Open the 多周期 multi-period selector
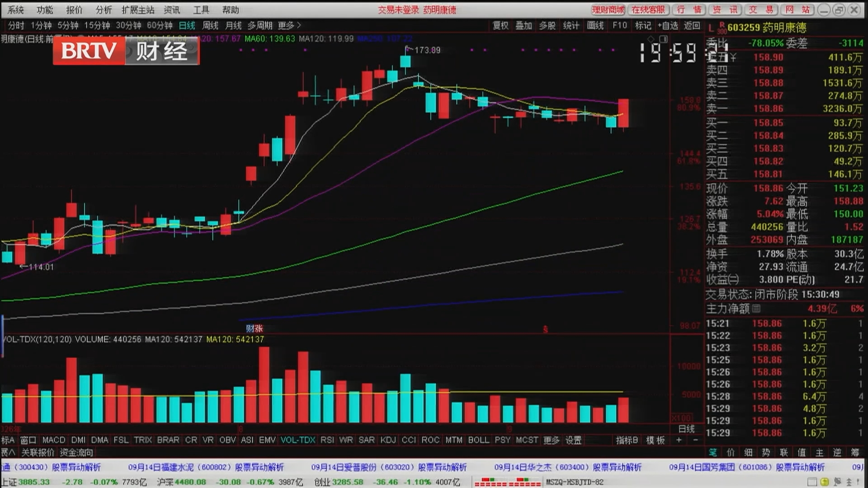The image size is (868, 488). point(260,25)
